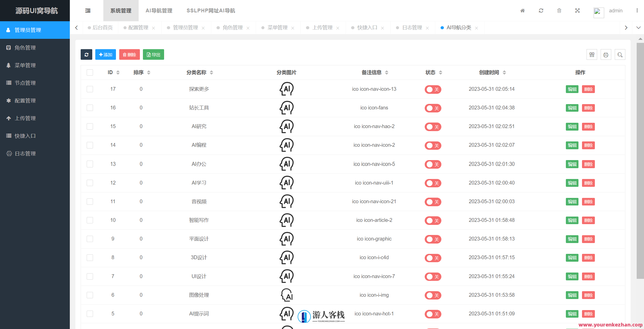Open 快捷入口 in the sidebar
644x329 pixels.
click(x=25, y=136)
